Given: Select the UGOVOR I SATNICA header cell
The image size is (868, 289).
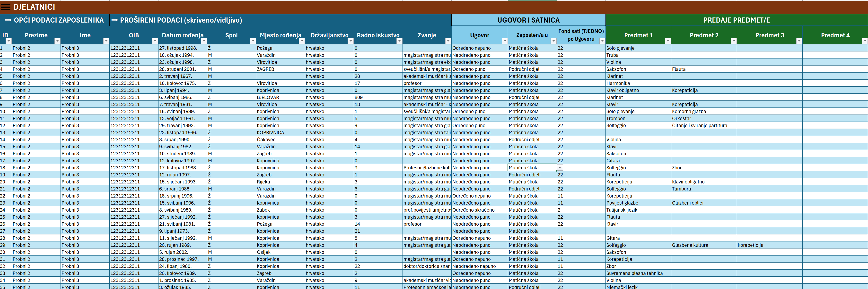Looking at the screenshot, I should [528, 20].
